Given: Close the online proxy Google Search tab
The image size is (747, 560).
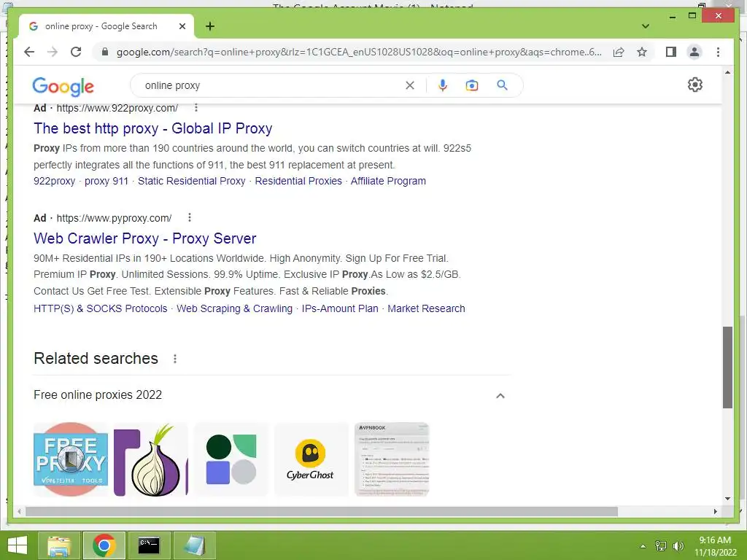Looking at the screenshot, I should (x=182, y=26).
